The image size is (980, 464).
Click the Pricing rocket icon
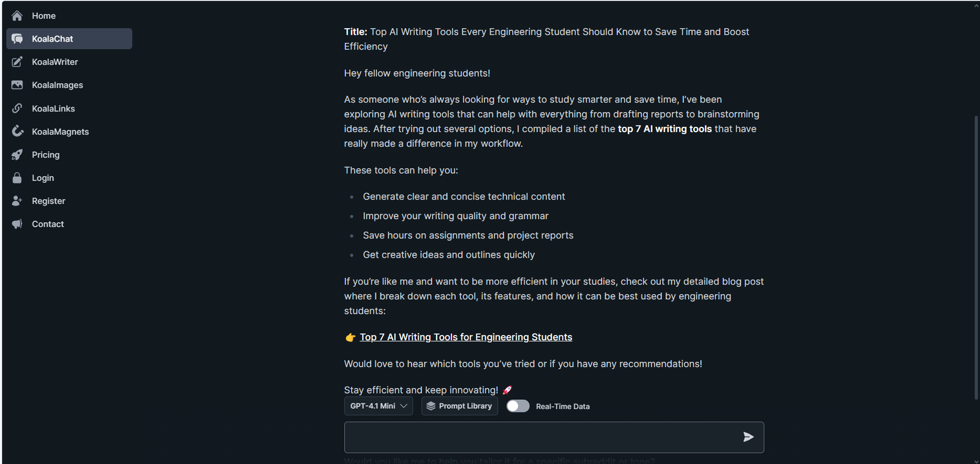pyautogui.click(x=17, y=155)
